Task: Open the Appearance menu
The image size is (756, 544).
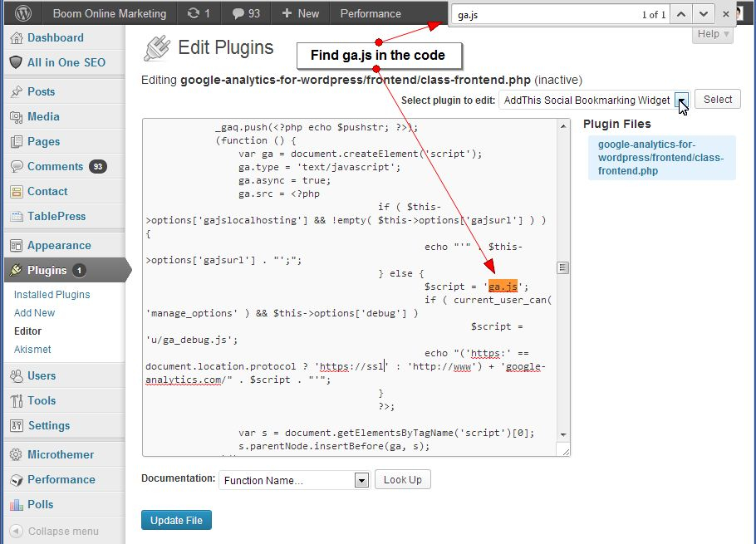Action: pos(59,246)
